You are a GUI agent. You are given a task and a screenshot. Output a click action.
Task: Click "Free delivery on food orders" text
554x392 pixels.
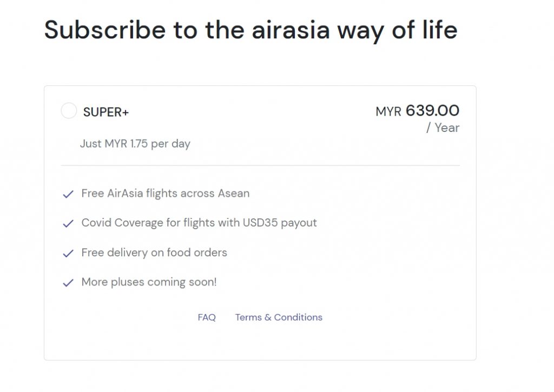click(154, 253)
